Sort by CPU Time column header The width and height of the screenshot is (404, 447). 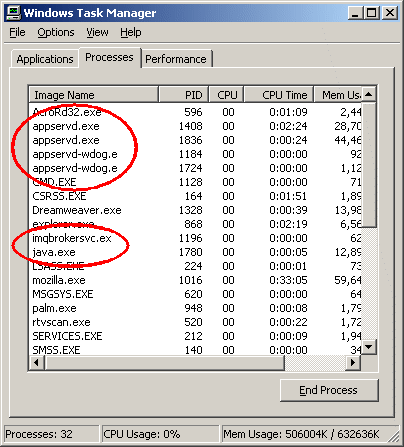pos(279,95)
